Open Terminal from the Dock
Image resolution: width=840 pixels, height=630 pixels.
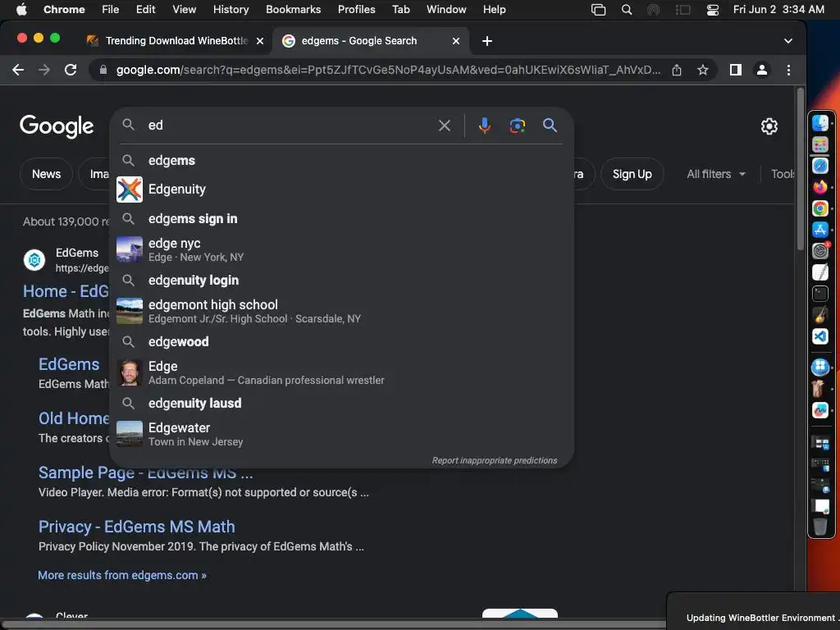(x=820, y=294)
